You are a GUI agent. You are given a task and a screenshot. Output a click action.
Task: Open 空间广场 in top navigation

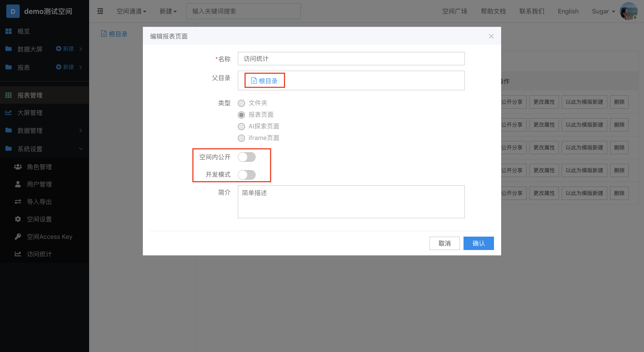pos(455,11)
